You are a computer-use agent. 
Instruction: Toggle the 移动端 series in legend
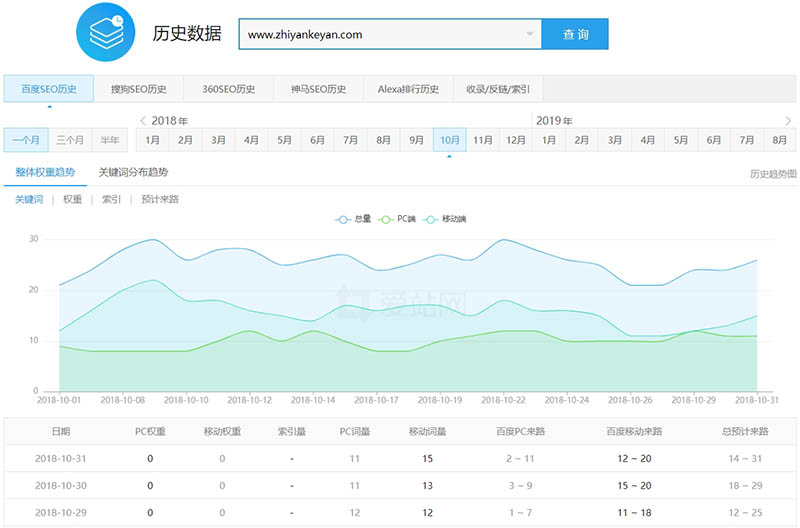coord(444,219)
